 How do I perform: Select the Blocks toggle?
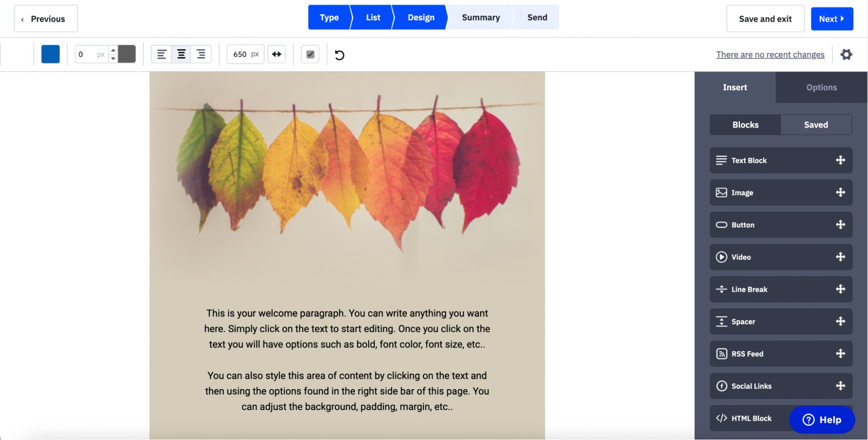point(745,125)
